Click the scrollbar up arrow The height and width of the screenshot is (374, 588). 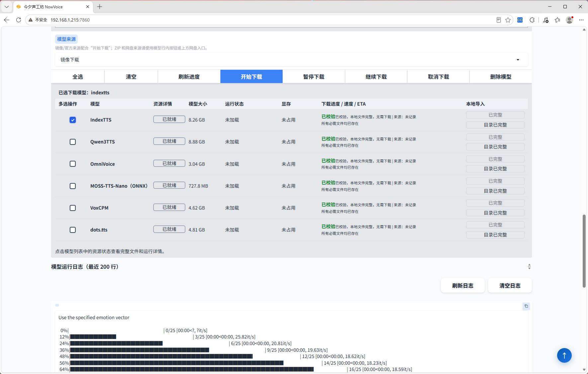[584, 30]
